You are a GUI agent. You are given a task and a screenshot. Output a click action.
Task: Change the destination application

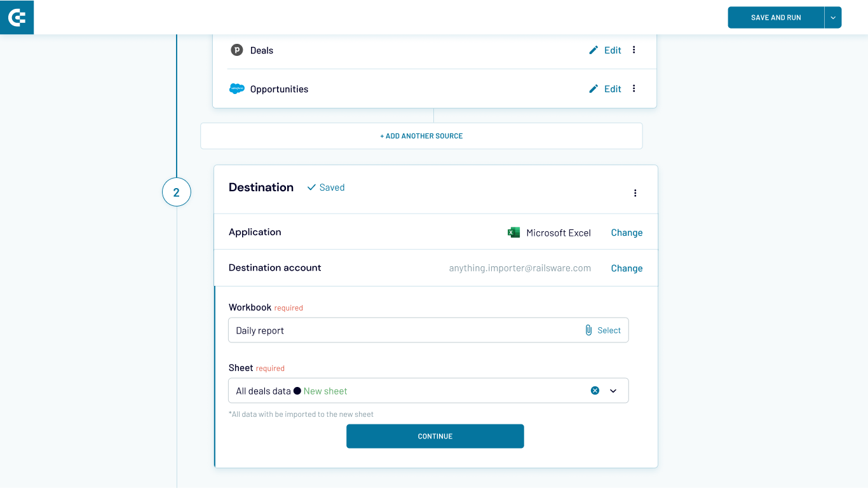point(627,233)
